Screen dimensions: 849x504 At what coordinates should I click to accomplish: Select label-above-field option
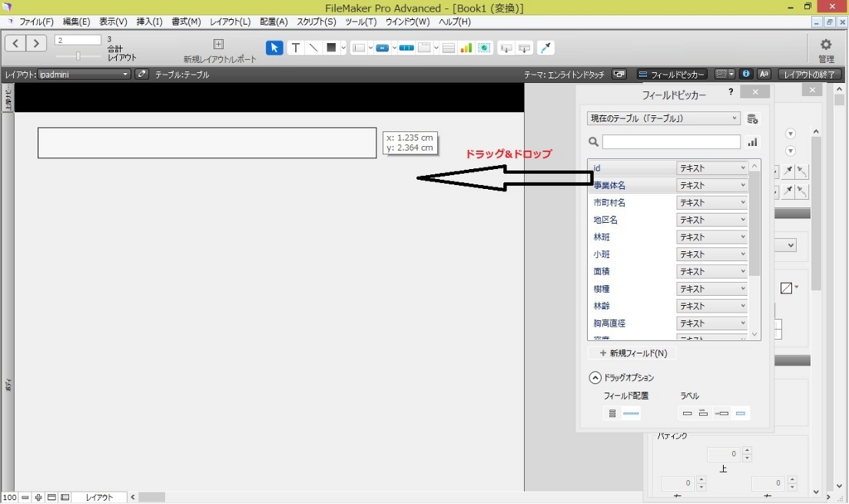click(703, 414)
